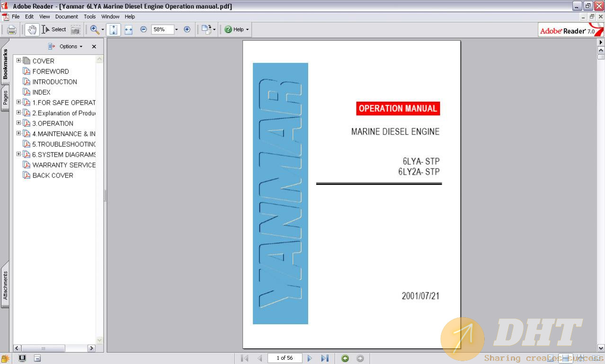Activate the Select text tool
Screen dimensions: 605x364
(54, 29)
